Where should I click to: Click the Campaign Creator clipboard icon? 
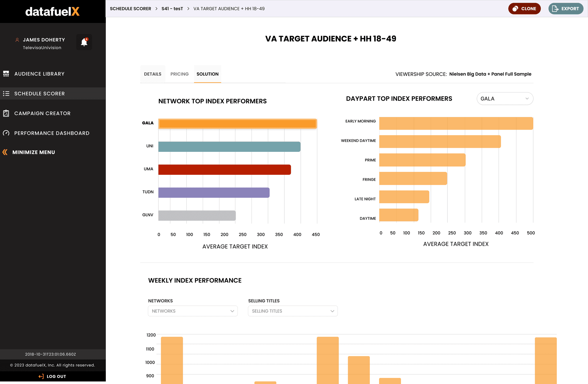click(x=6, y=113)
